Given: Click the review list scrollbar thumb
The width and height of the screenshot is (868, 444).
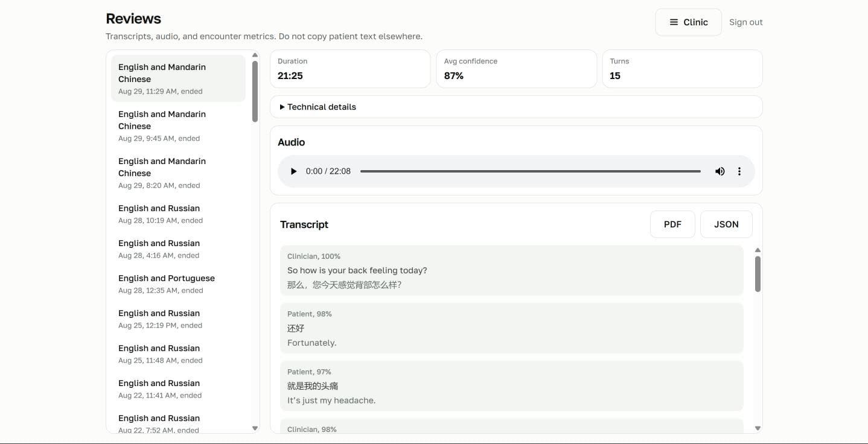Looking at the screenshot, I should click(255, 92).
